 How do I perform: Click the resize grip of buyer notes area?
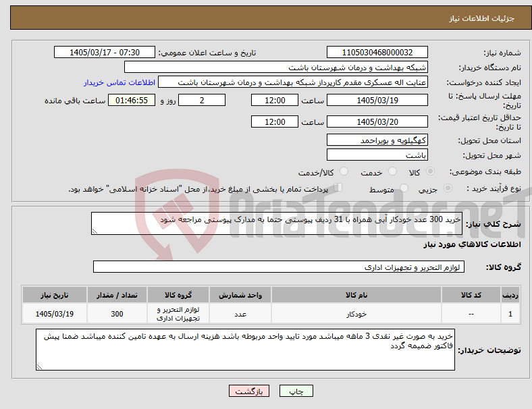click(x=39, y=367)
